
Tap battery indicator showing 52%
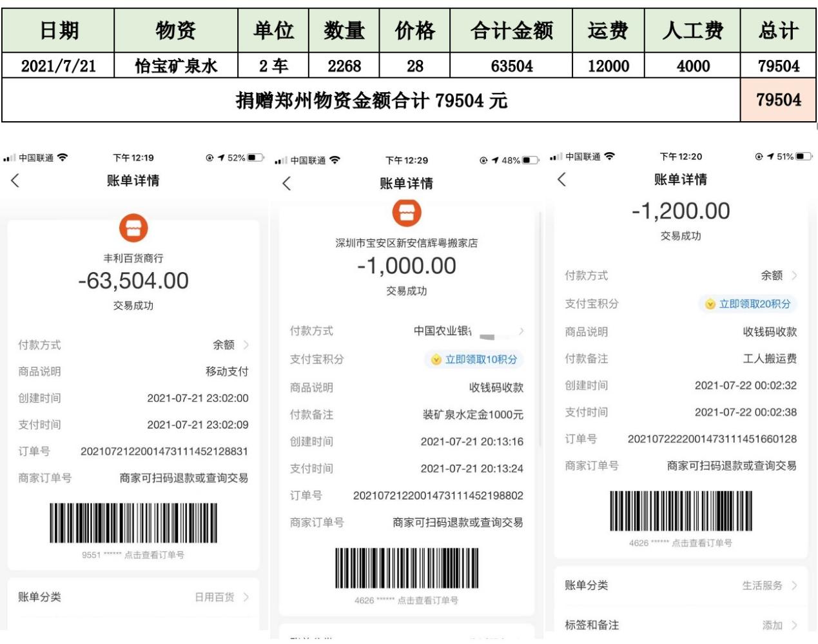click(x=255, y=157)
